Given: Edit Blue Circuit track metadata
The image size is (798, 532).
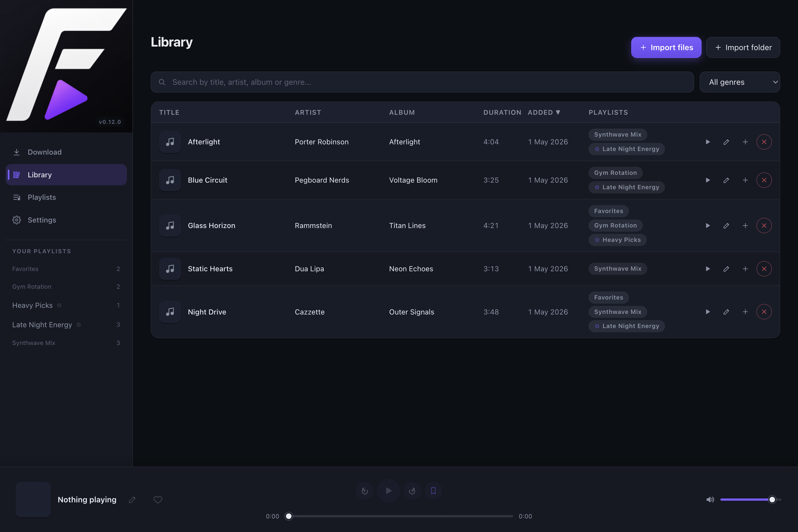Looking at the screenshot, I should pos(726,180).
